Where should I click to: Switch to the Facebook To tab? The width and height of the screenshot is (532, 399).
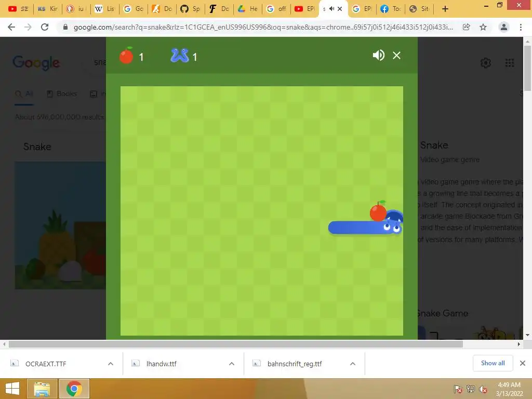click(x=390, y=9)
